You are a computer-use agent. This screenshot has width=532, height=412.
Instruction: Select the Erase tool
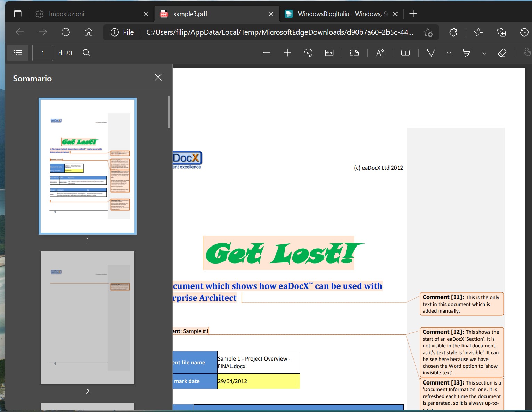(x=502, y=53)
